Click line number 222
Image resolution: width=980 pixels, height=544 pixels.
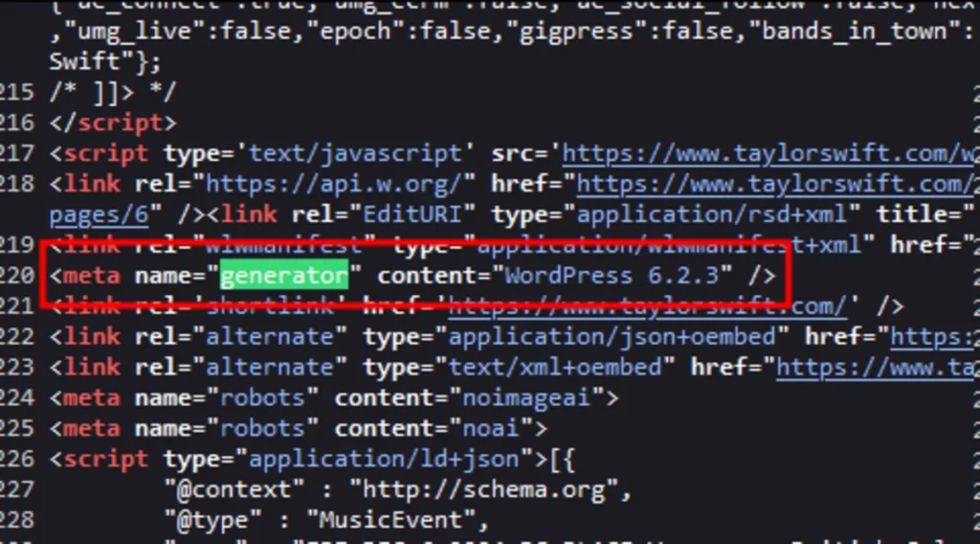pos(17,337)
